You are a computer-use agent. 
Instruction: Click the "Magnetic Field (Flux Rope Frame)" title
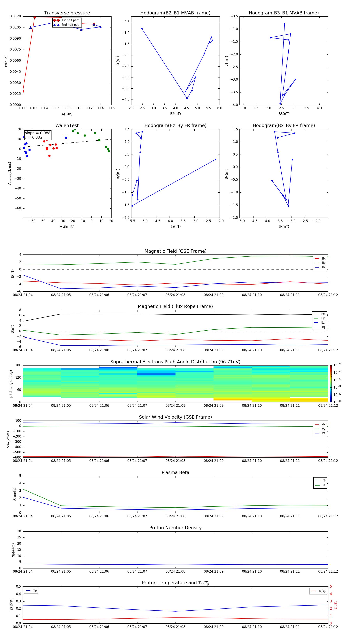click(175, 307)
